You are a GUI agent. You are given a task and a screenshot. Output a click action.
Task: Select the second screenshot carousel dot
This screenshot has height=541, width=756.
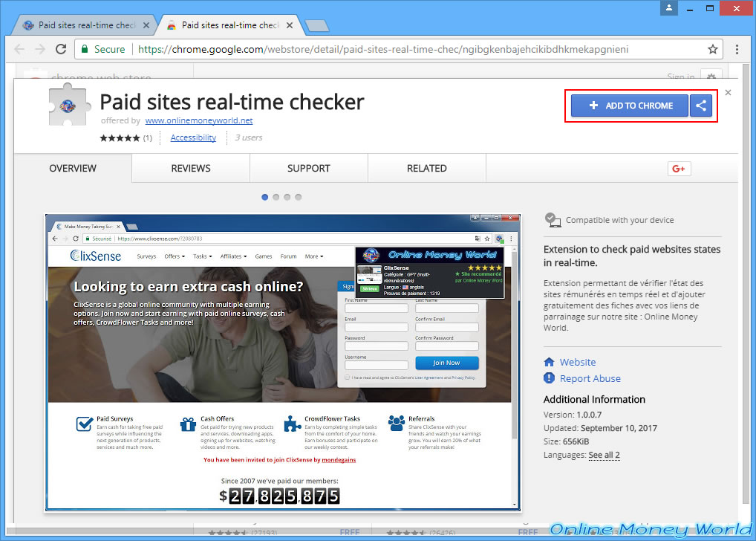276,197
